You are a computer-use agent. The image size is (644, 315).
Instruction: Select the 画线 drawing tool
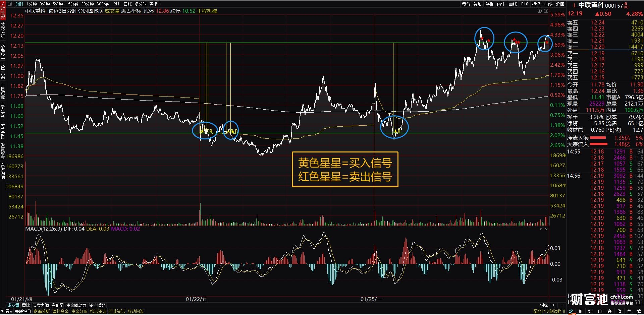coord(513,4)
